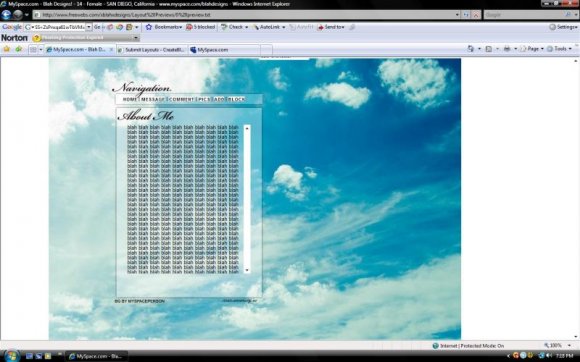
Task: Click the Norton warning status icon
Action: tap(36, 38)
